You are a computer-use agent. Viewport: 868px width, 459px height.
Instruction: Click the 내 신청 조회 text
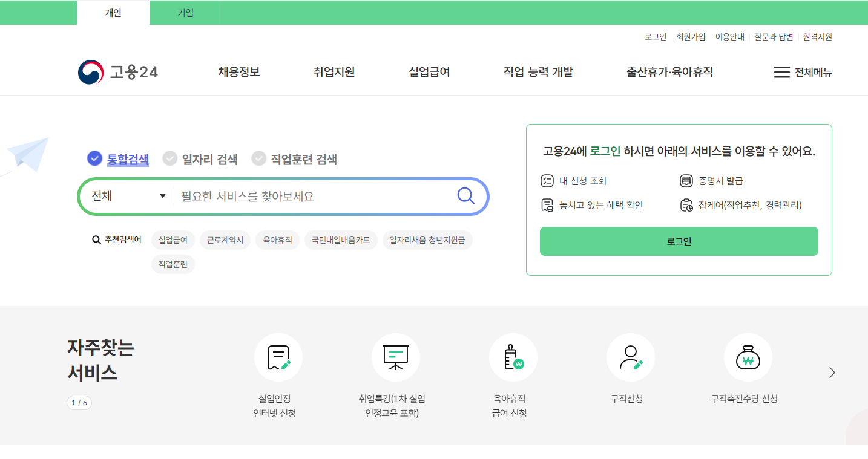coord(583,181)
